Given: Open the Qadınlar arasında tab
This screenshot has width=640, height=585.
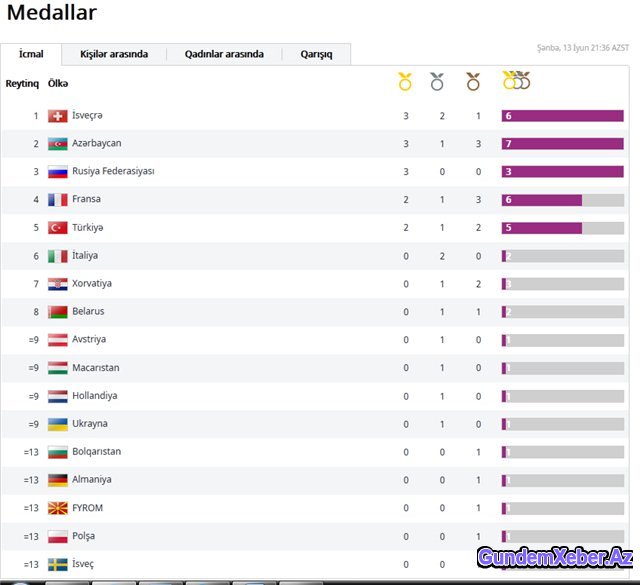Looking at the screenshot, I should 224,54.
